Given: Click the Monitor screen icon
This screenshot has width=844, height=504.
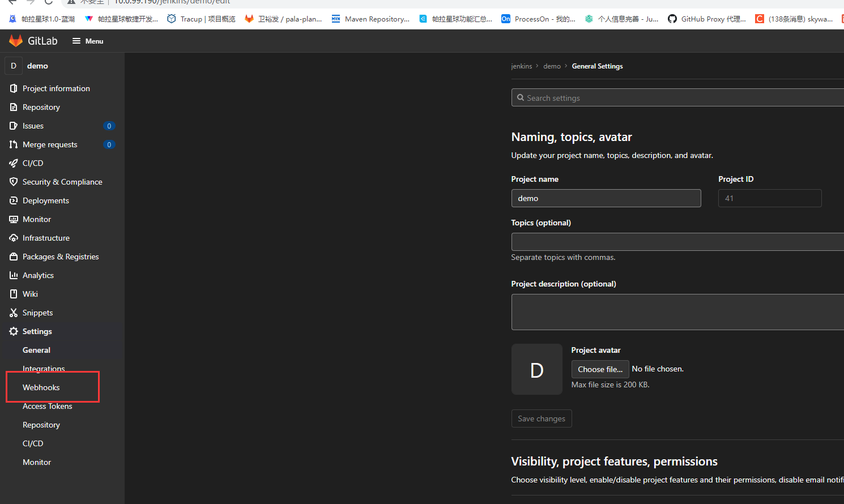Looking at the screenshot, I should (x=14, y=219).
